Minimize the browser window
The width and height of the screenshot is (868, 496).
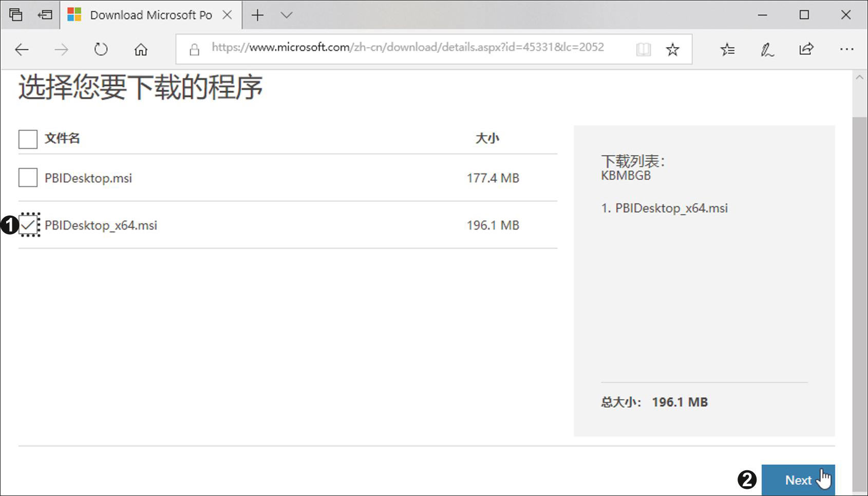pyautogui.click(x=762, y=15)
